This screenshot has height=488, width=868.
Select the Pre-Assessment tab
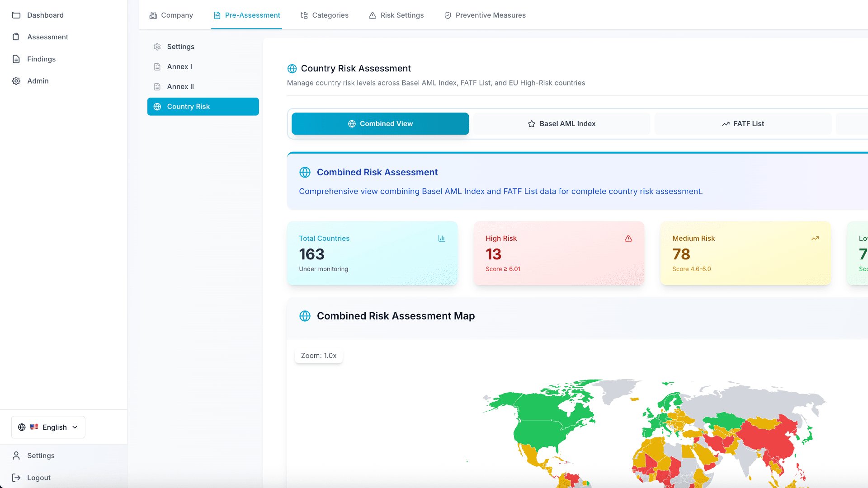[x=247, y=15]
